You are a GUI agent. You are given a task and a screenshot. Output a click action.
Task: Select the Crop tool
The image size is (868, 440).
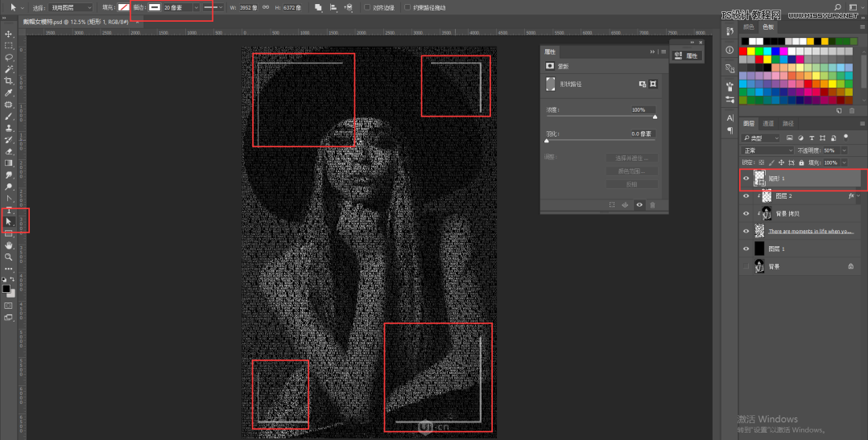(x=8, y=80)
